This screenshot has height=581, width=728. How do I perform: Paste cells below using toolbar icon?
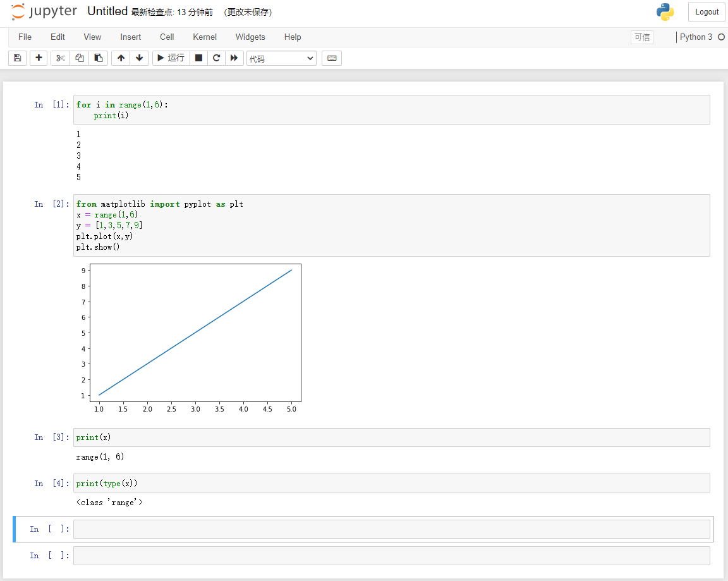tap(99, 58)
